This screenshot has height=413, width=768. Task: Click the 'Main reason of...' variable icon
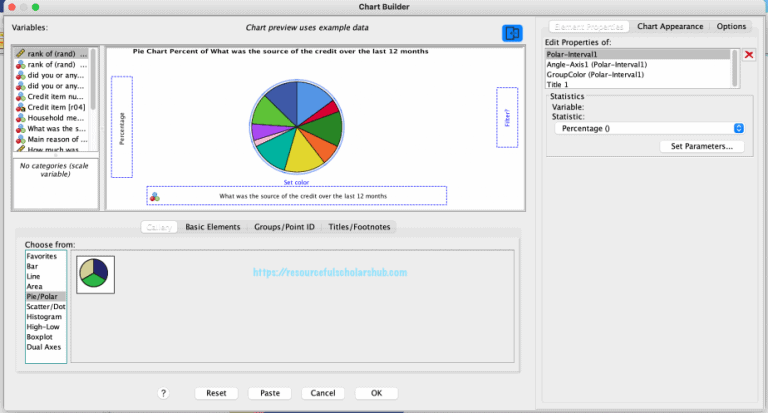pyautogui.click(x=20, y=141)
